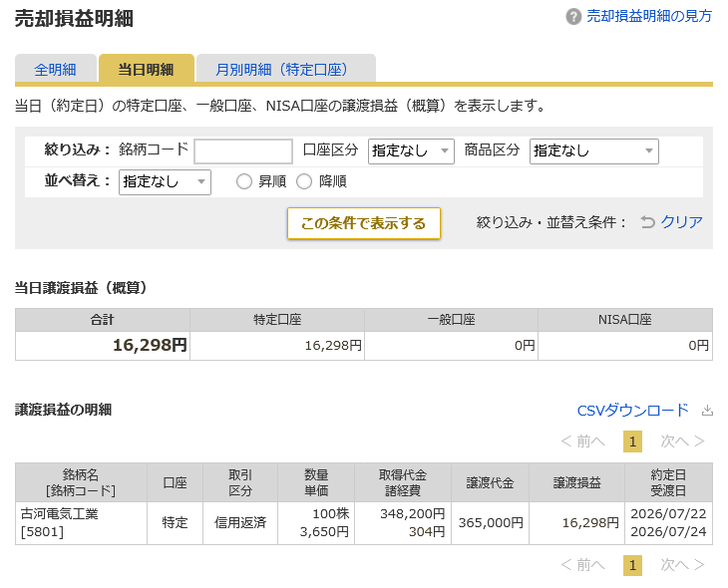Open the 月別明細（特定口座） tab

[x=285, y=70]
